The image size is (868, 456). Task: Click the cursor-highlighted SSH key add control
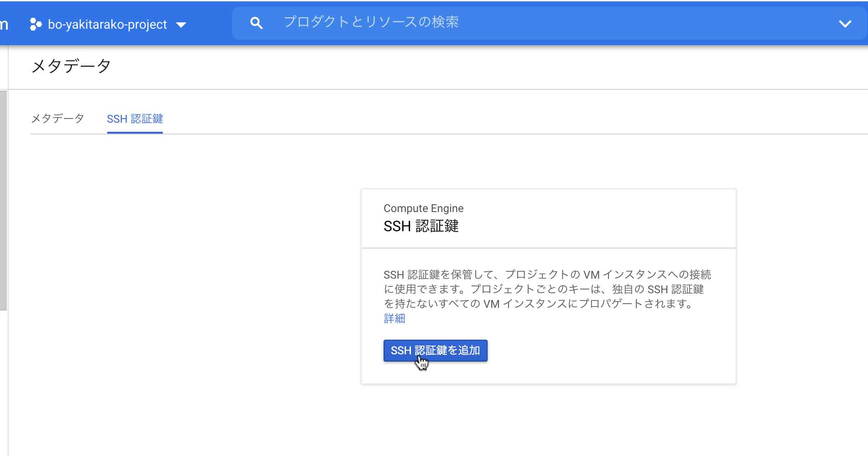(x=435, y=351)
